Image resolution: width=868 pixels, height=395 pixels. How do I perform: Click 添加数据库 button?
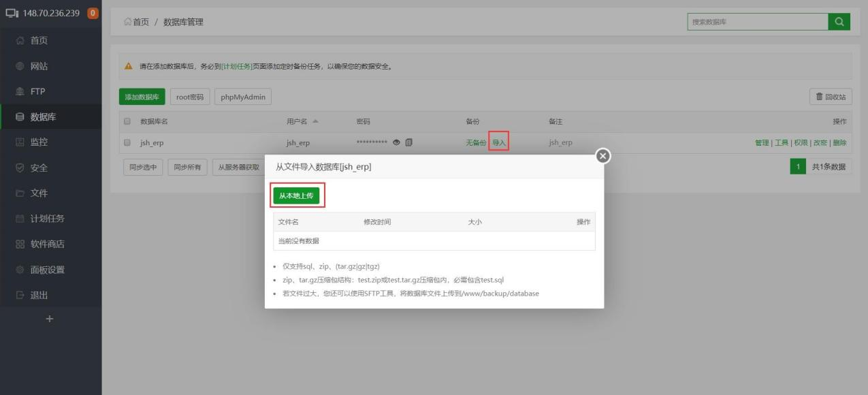142,97
